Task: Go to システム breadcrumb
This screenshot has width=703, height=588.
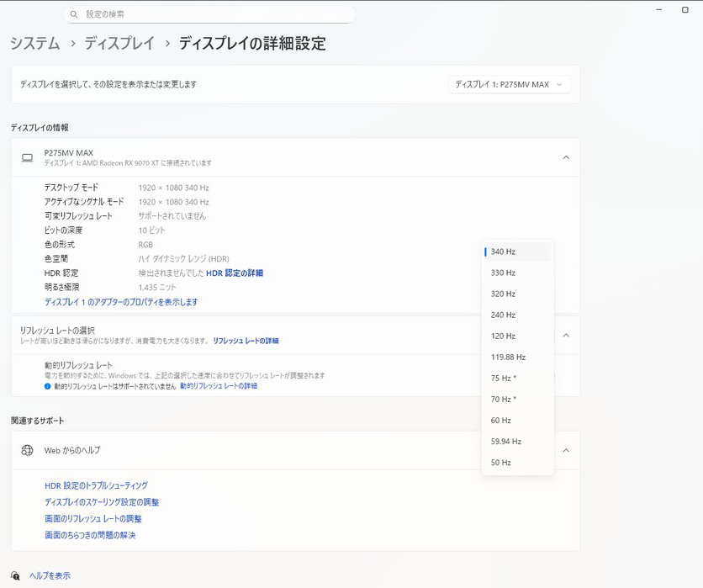Action: (x=35, y=44)
